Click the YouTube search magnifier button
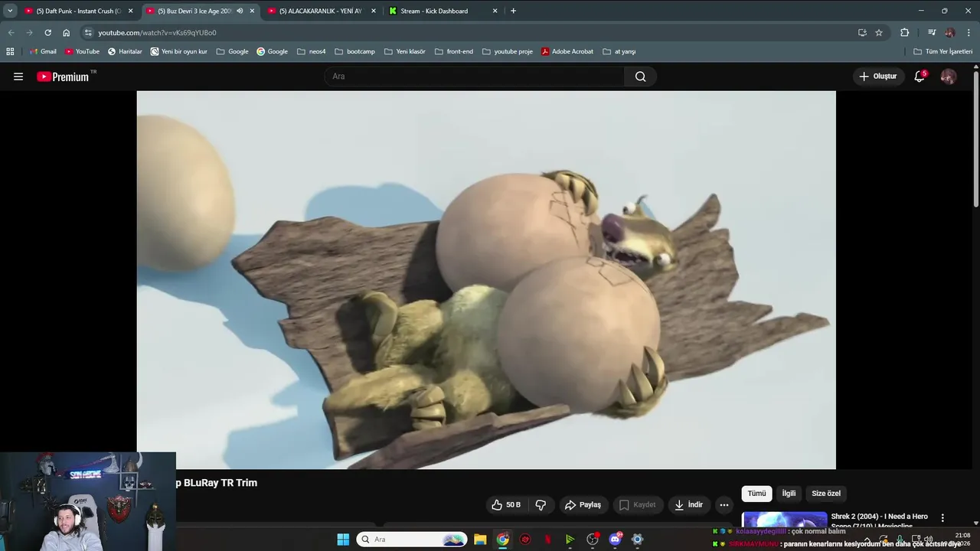 [640, 77]
